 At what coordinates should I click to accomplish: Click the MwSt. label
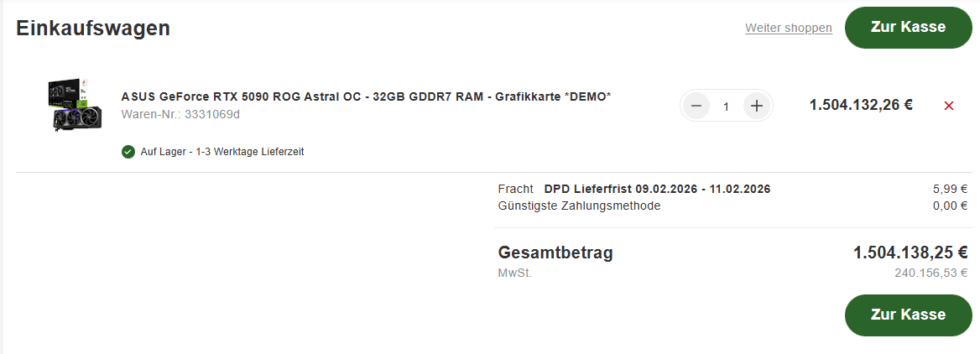click(x=514, y=273)
